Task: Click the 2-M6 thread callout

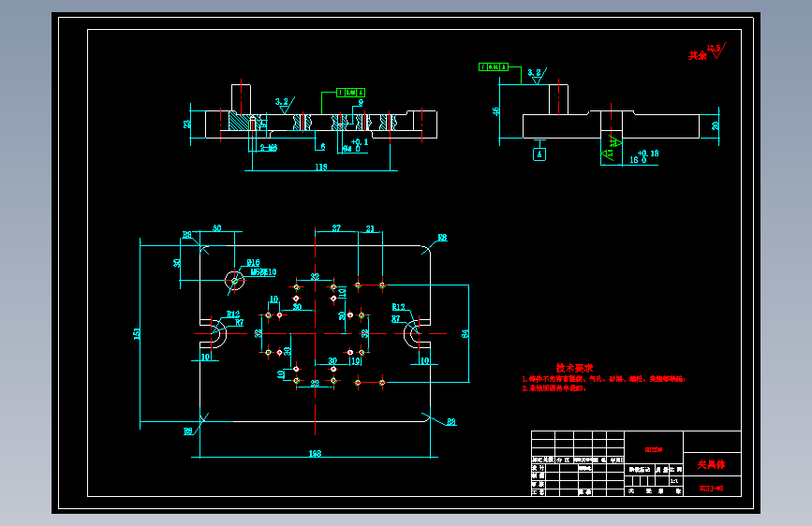Action: 268,148
